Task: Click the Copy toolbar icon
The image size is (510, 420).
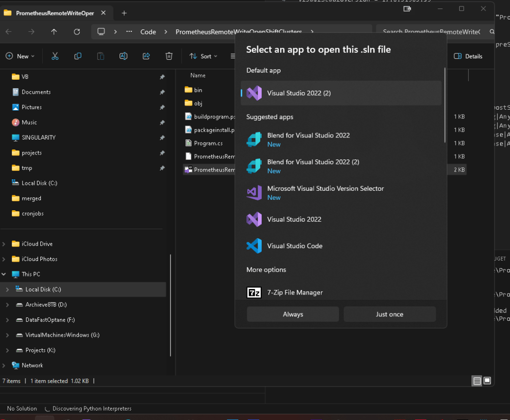Action: click(x=78, y=56)
